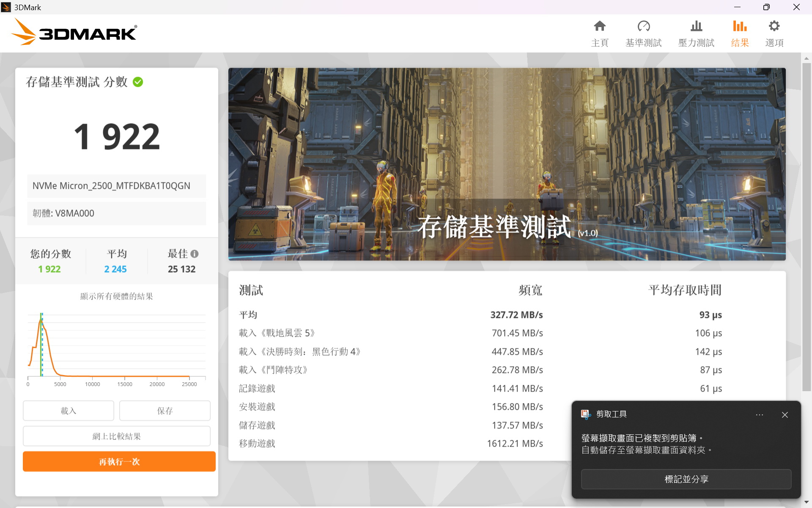Select the 结果 tab label
Viewport: 812px width, 508px height.
click(740, 43)
